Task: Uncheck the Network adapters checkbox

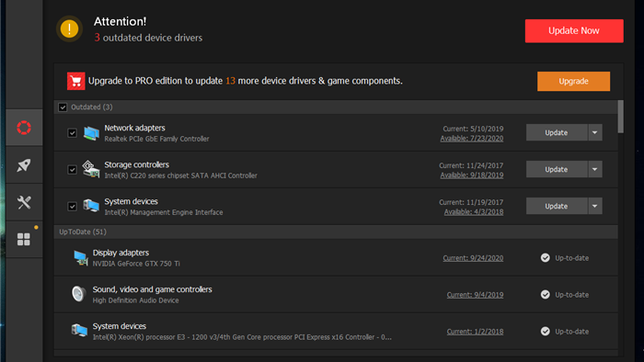Action: click(x=72, y=133)
